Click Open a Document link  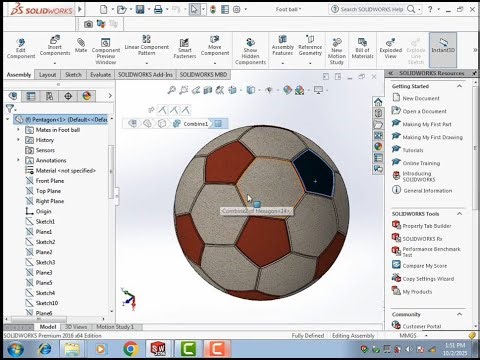(x=424, y=111)
